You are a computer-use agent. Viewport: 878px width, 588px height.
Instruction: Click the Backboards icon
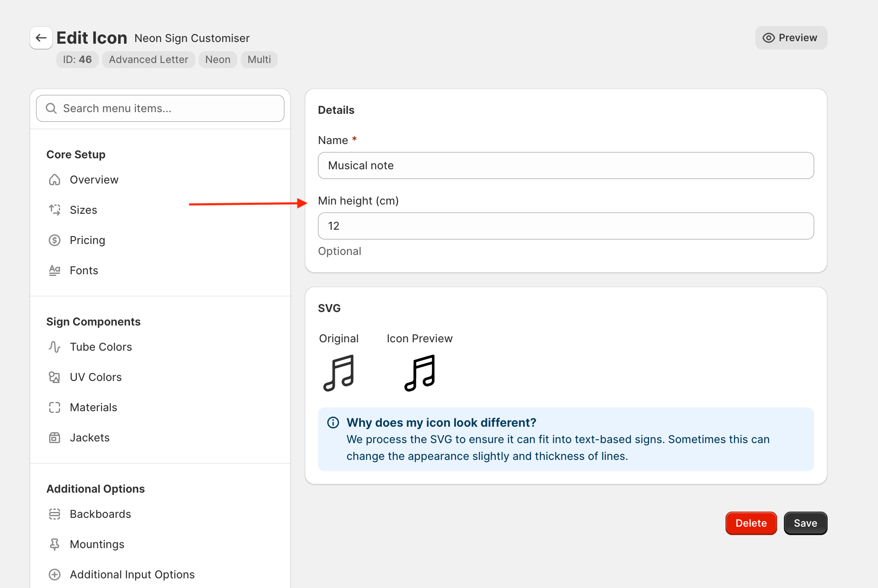(x=55, y=514)
